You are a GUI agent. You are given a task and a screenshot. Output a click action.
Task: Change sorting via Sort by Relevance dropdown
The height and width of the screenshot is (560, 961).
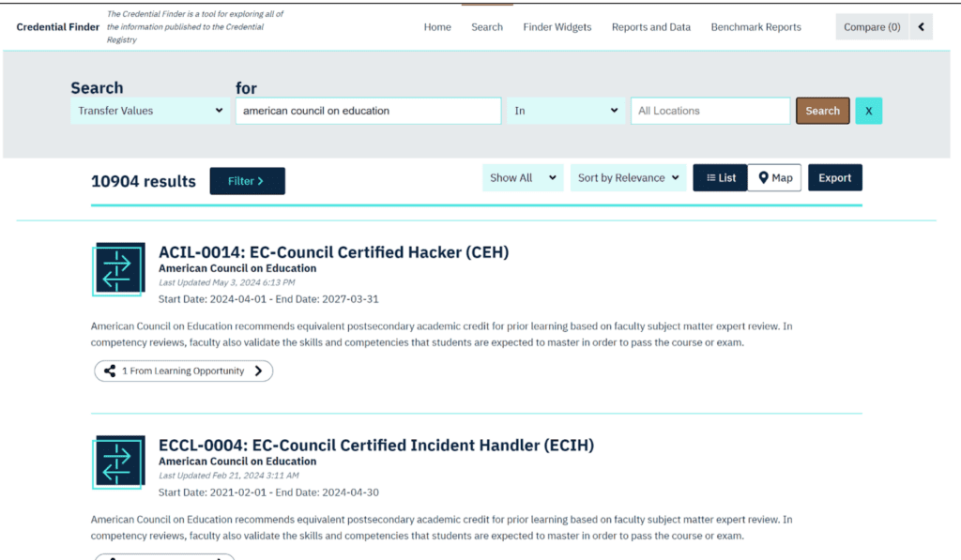[x=628, y=177]
